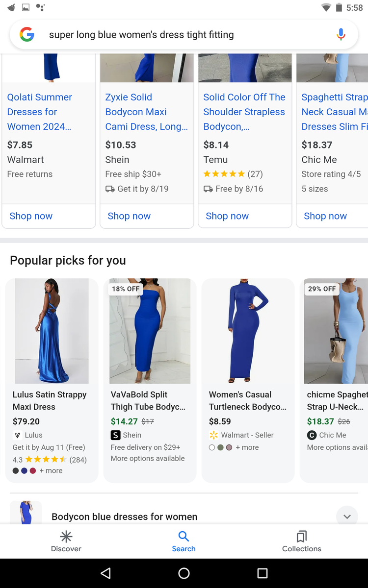368x588 pixels.
Task: Tap the Google logo icon
Action: tap(27, 34)
